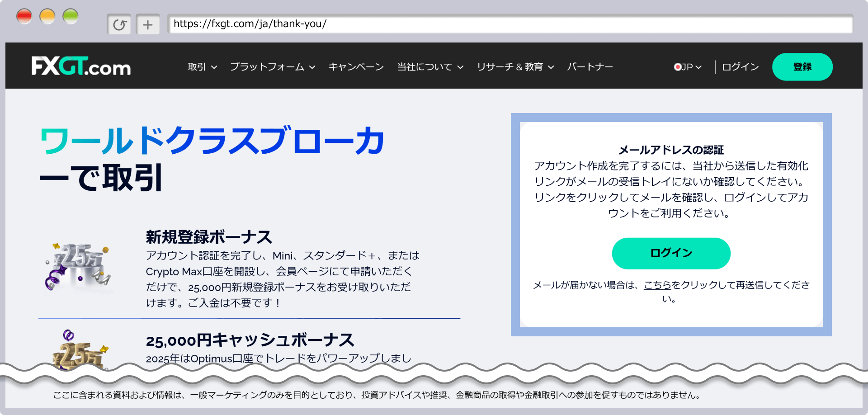Screen dimensions: 868x415
Task: Click the green 登録 button
Action: click(802, 66)
